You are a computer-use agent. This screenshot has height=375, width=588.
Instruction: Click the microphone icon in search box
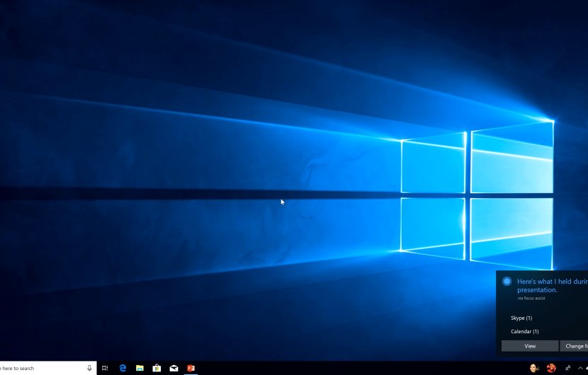[x=89, y=368]
